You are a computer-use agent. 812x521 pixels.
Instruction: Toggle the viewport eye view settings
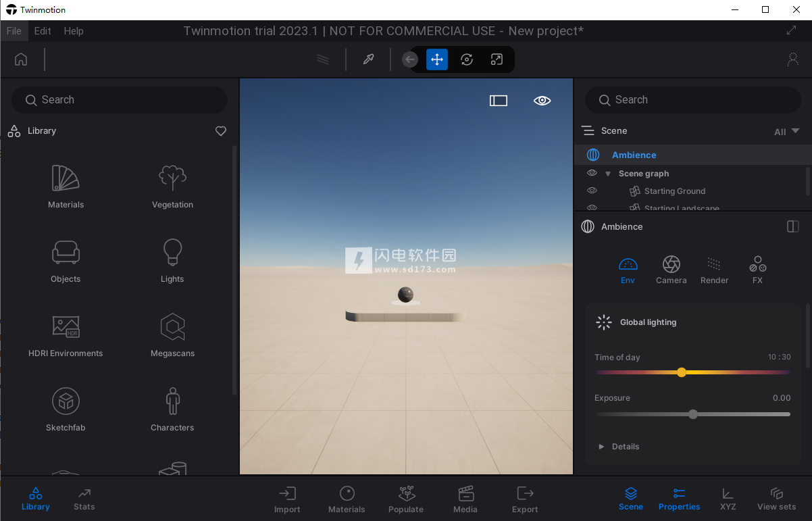click(x=542, y=101)
